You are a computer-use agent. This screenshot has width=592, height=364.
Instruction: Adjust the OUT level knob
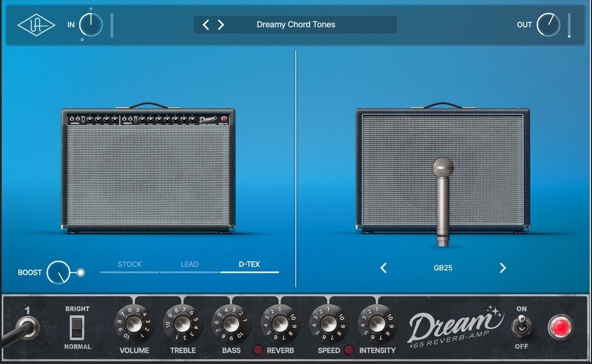click(548, 25)
